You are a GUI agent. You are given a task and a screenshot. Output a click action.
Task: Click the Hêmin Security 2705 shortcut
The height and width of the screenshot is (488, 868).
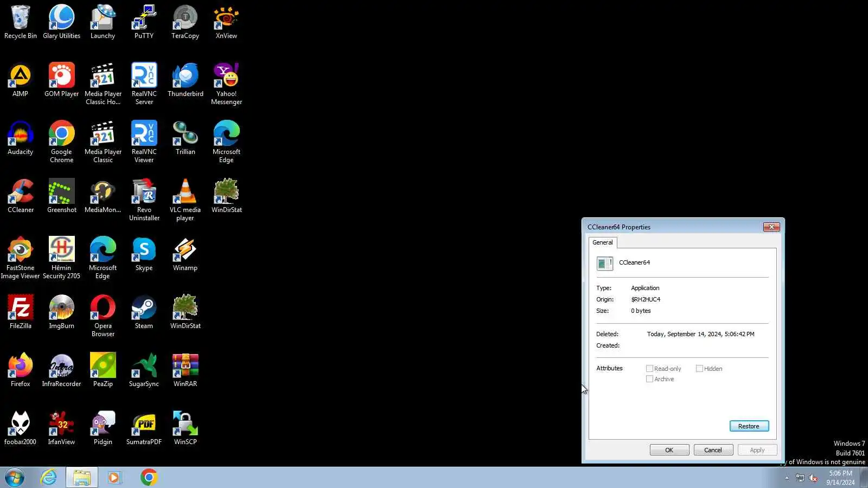click(61, 259)
